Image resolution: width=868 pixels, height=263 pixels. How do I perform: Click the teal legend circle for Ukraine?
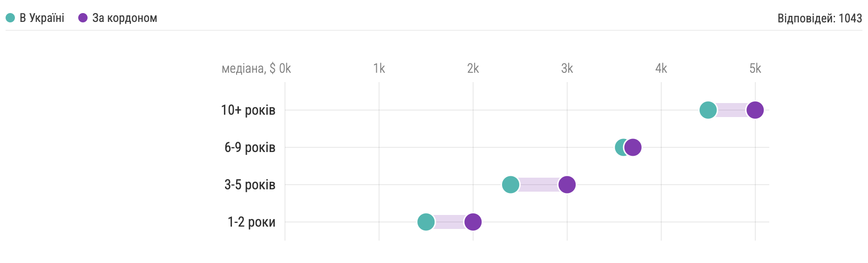(x=10, y=18)
